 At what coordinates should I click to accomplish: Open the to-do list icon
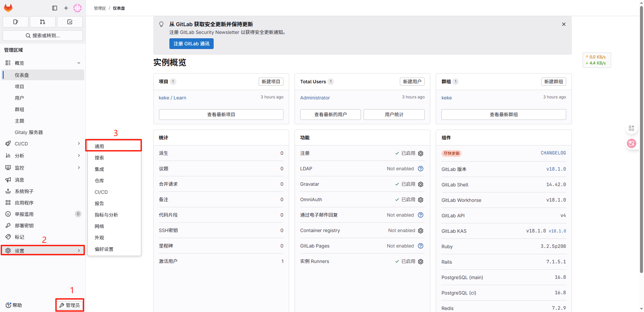point(70,22)
